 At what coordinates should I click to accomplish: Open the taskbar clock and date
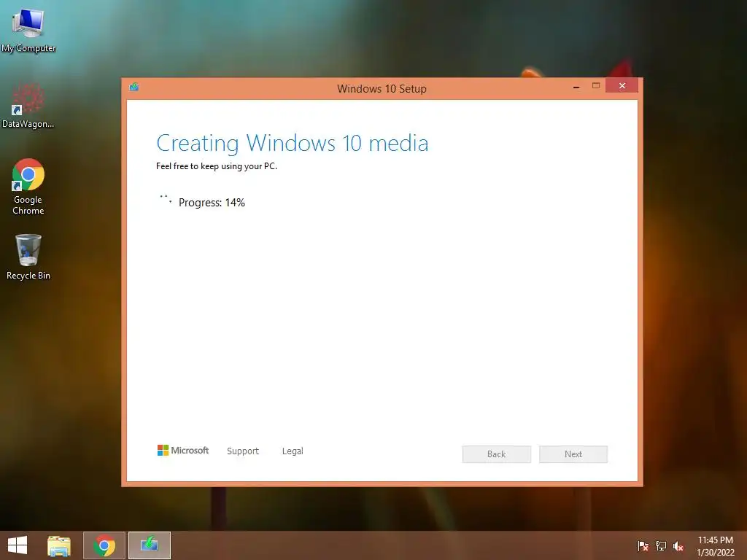[x=716, y=546]
